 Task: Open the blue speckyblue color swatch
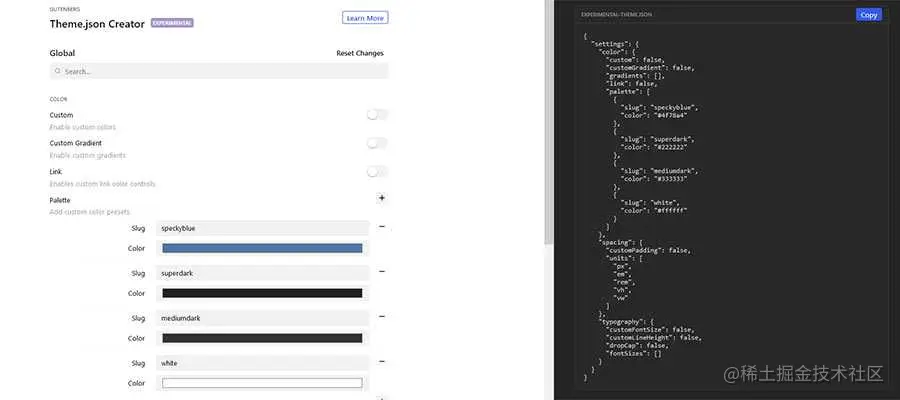[262, 248]
